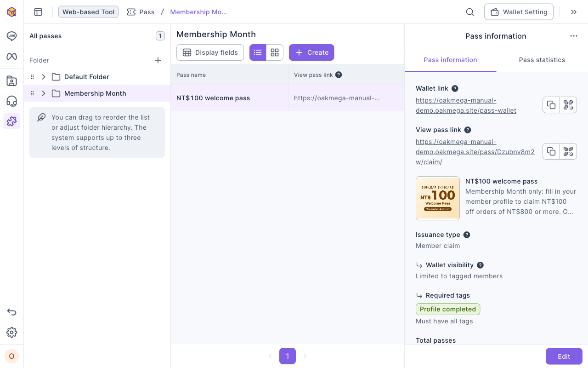Viewport: 588px width, 368px height.
Task: Open the headset support icon in sidebar
Action: coord(11,101)
